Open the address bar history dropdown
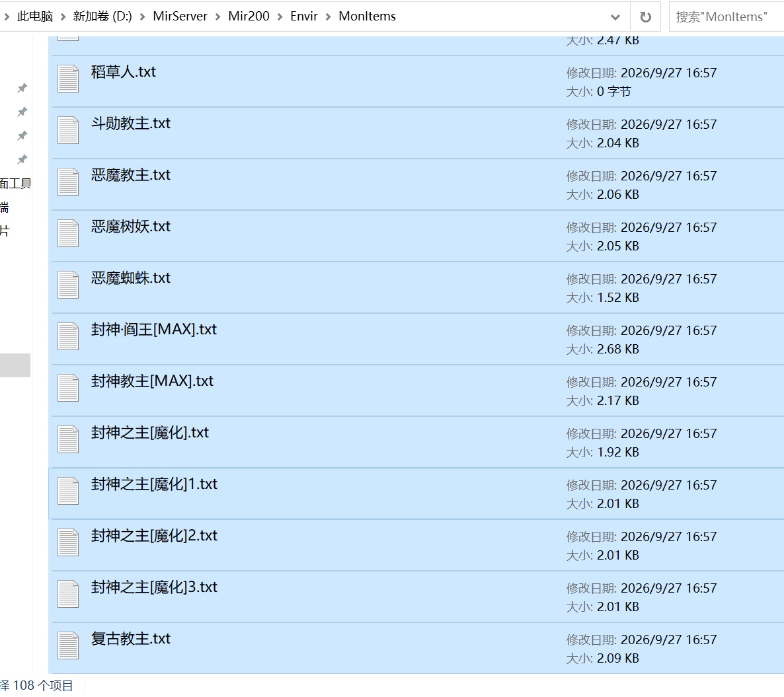 pos(615,17)
